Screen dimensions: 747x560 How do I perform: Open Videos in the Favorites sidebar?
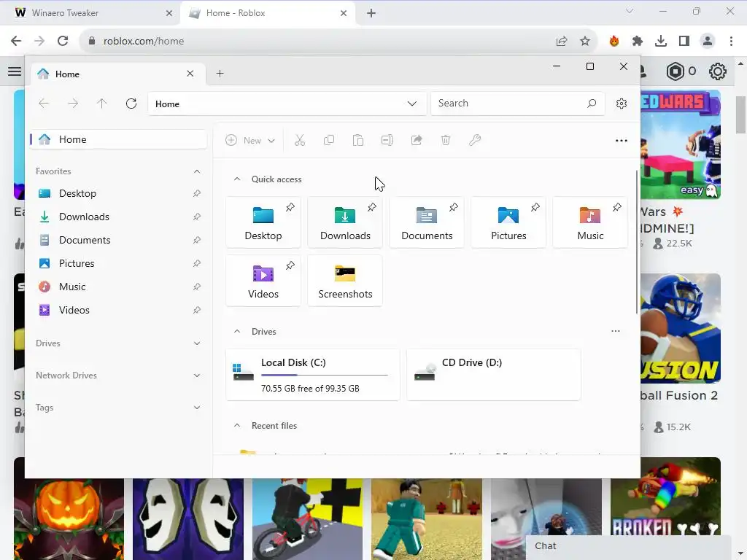coord(119,310)
